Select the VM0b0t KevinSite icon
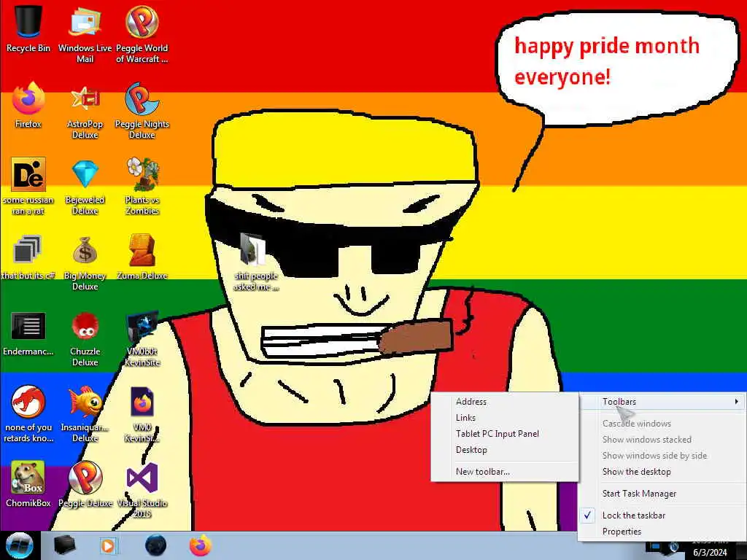 tap(142, 338)
